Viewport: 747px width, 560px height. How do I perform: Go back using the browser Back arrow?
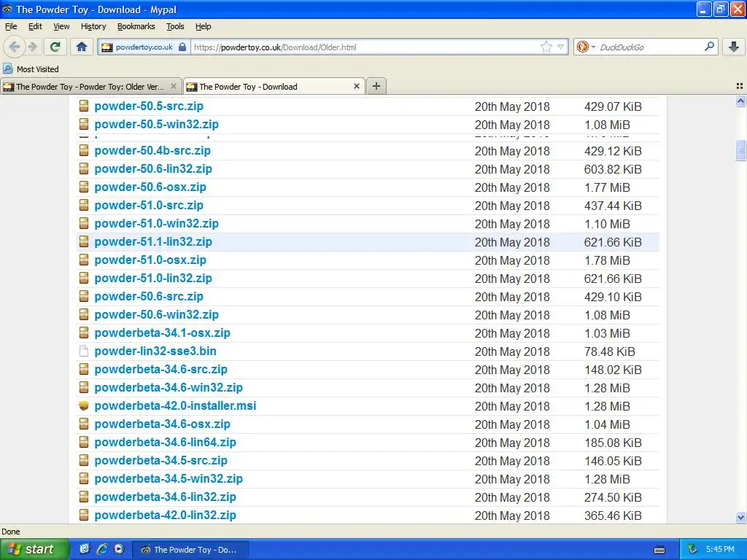15,47
